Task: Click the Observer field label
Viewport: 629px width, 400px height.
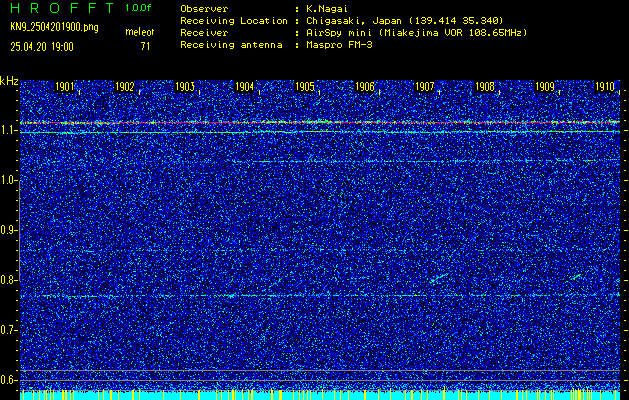Action: tap(204, 8)
